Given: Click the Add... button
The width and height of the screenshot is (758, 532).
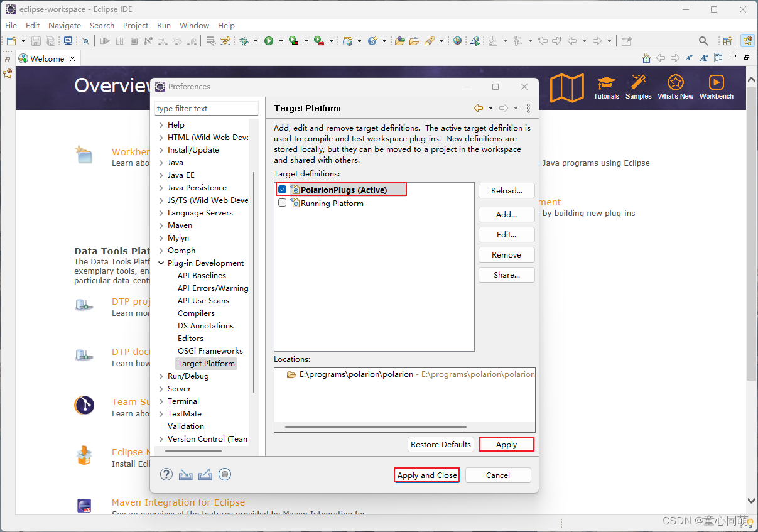Looking at the screenshot, I should [x=507, y=214].
